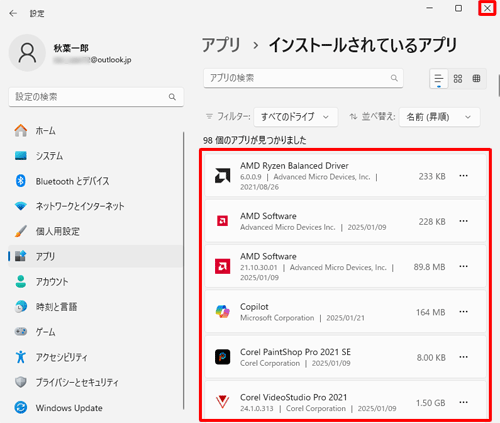This screenshot has height=423, width=500.
Task: Click the Corel VideoStudio Pro icon
Action: tap(222, 402)
